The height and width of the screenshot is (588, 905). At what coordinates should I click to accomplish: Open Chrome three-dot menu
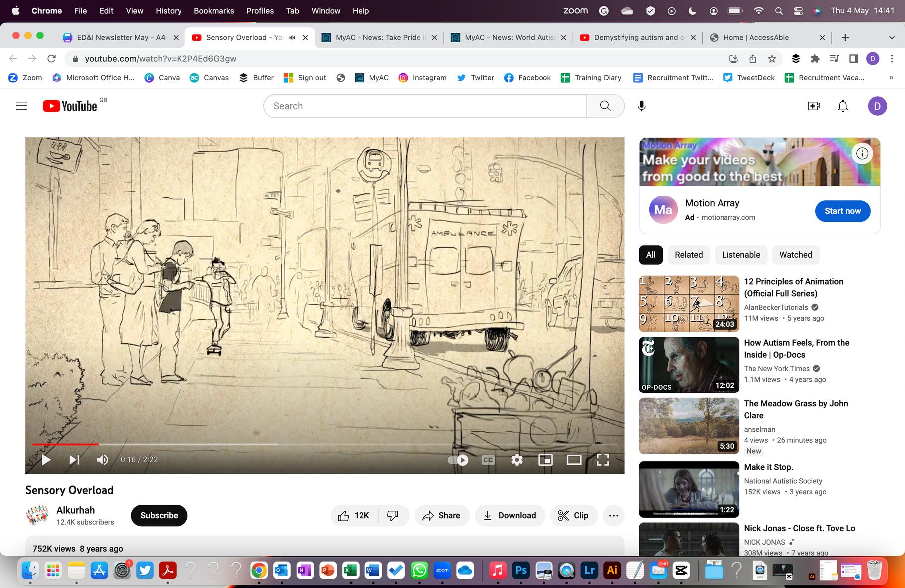[x=892, y=59]
